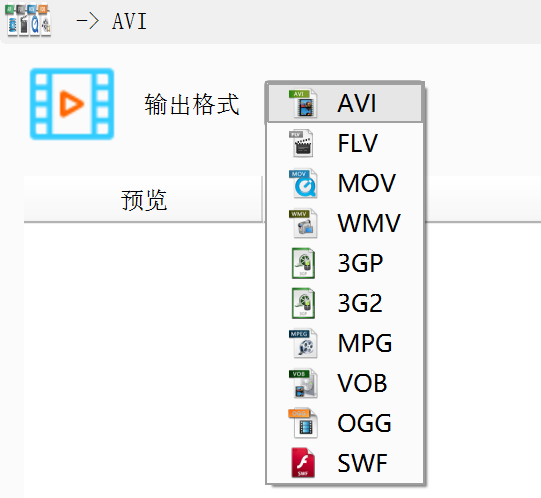The width and height of the screenshot is (541, 498).
Task: Click the blue video film play icon
Action: point(72,104)
